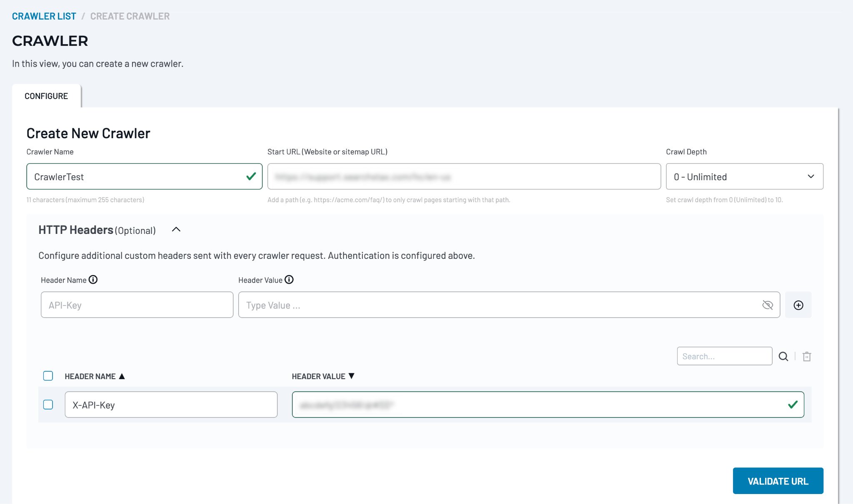Image resolution: width=853 pixels, height=504 pixels.
Task: Click the headers Search box
Action: (x=725, y=356)
